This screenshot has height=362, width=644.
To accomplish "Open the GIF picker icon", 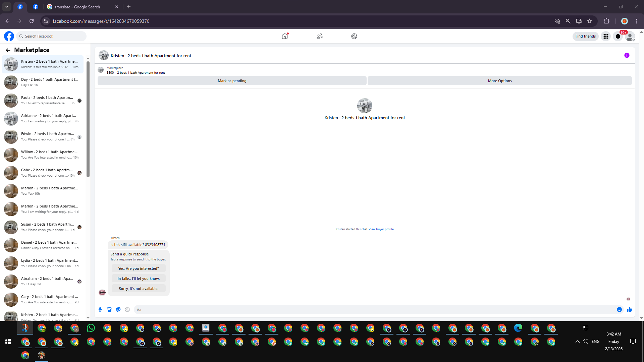I will [127, 310].
